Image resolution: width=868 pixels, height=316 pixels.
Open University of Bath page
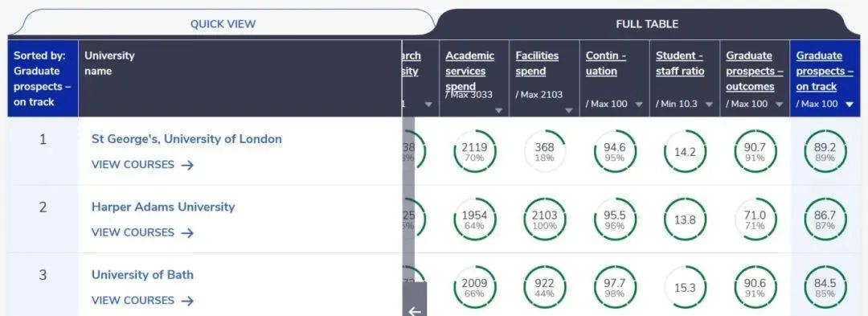(x=142, y=275)
